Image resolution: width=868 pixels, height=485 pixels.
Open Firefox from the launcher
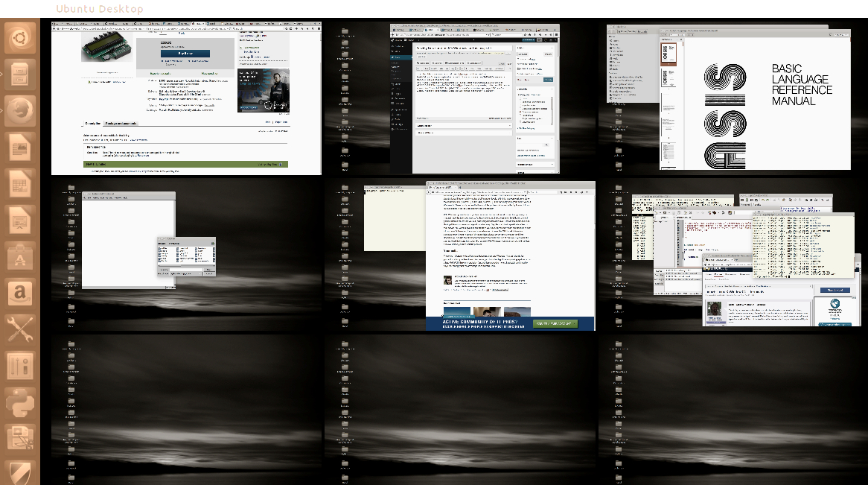click(x=20, y=111)
